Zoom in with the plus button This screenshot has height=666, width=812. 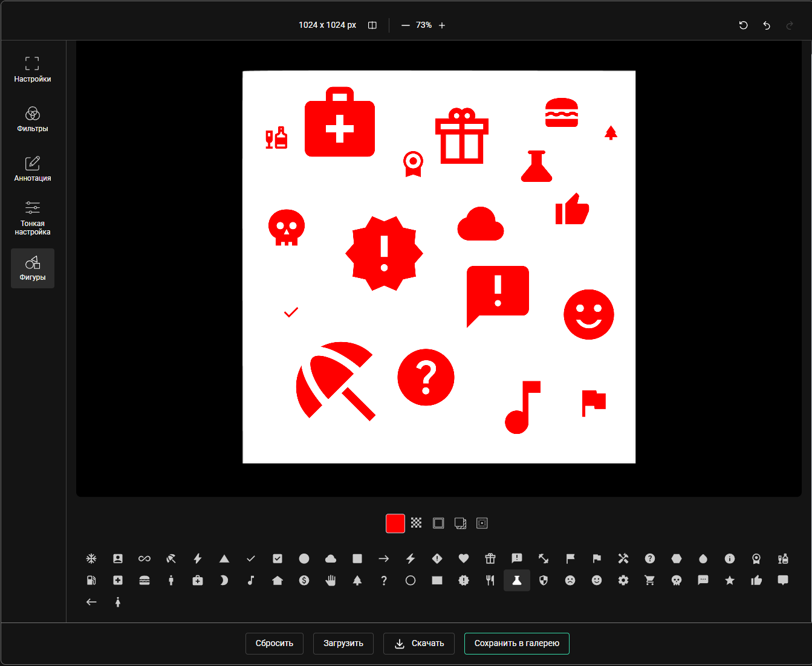442,25
